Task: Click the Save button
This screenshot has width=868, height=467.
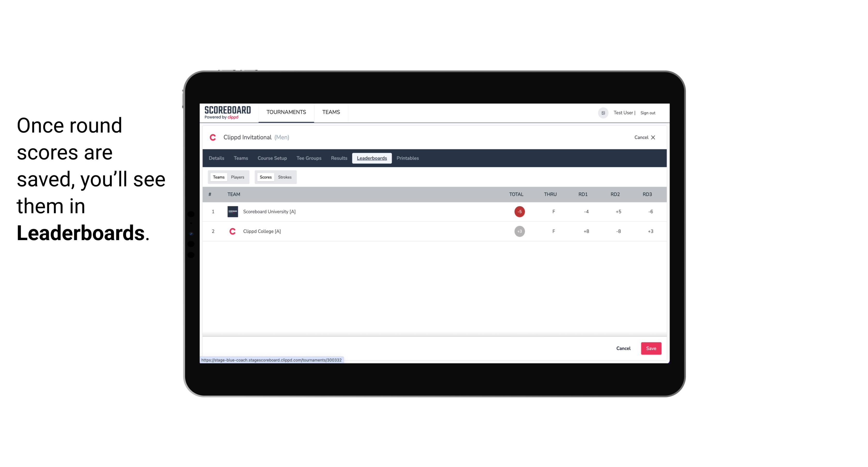Action: 650,348
